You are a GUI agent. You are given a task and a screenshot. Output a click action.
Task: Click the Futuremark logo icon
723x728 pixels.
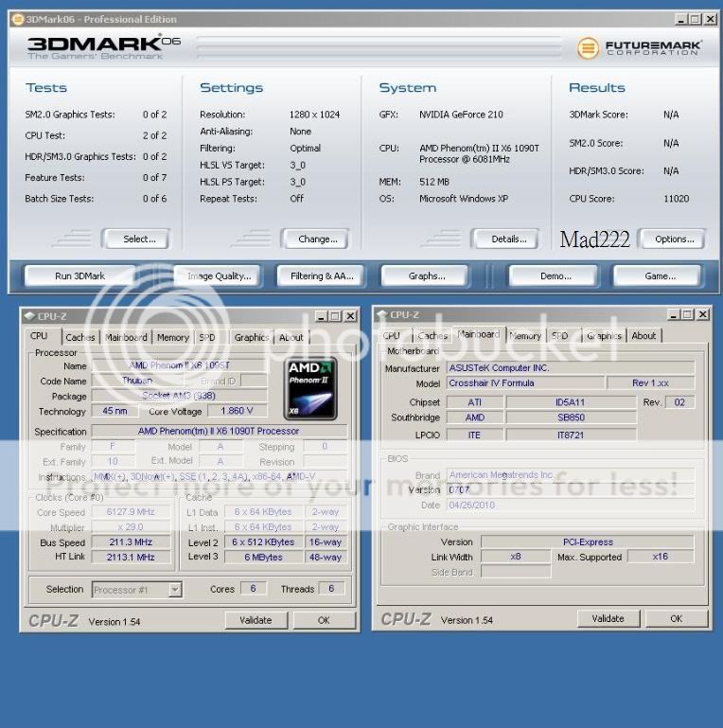pos(588,48)
